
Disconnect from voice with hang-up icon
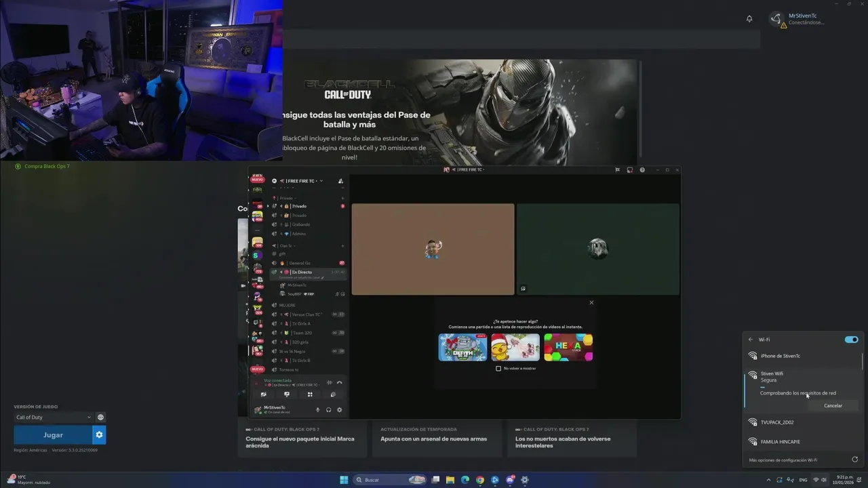coord(340,383)
